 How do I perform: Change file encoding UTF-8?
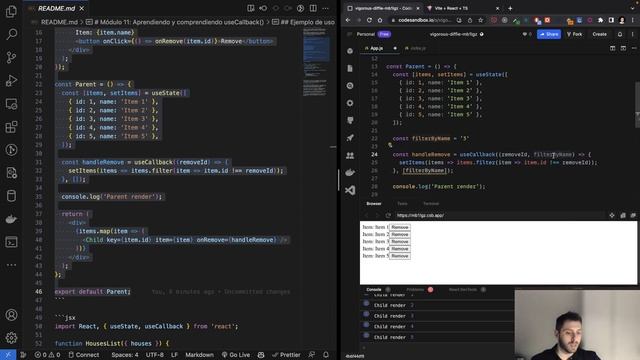pos(155,355)
